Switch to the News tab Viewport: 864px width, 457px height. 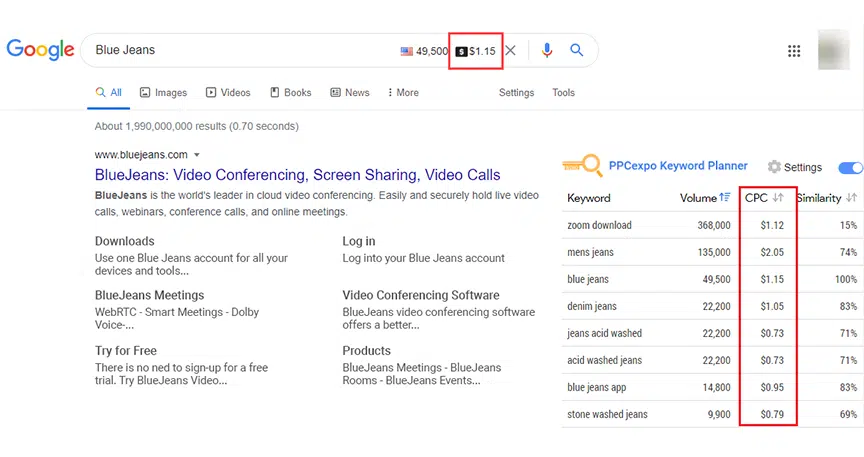350,93
